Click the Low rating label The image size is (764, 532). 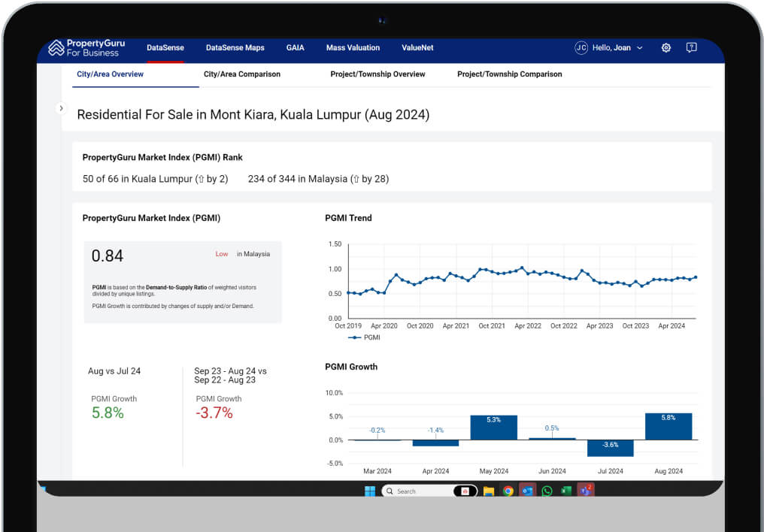[222, 254]
